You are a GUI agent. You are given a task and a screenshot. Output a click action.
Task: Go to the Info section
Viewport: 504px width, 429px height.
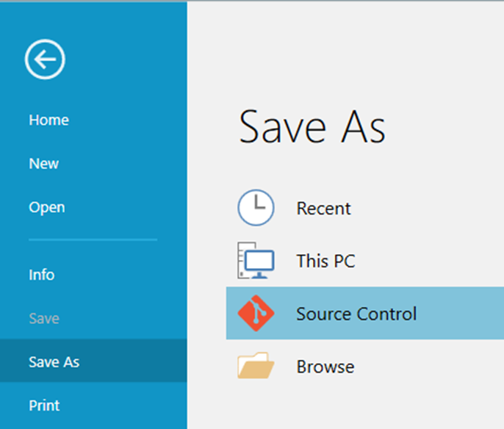42,275
